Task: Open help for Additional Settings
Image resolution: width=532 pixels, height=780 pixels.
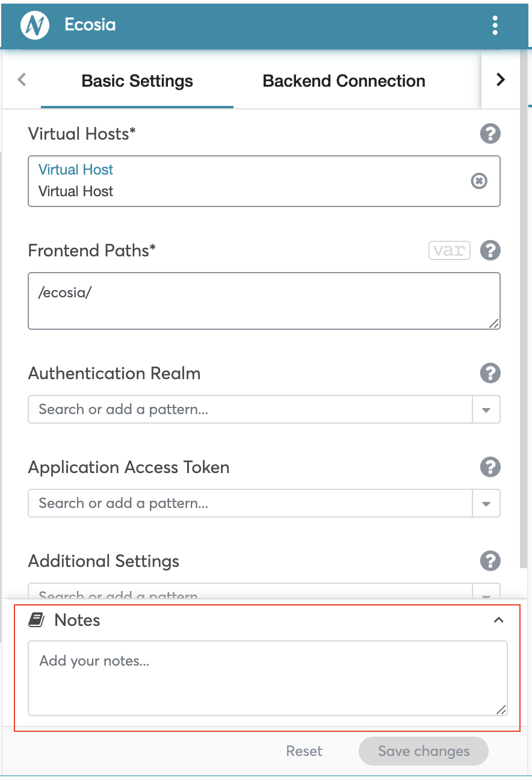Action: [x=490, y=561]
